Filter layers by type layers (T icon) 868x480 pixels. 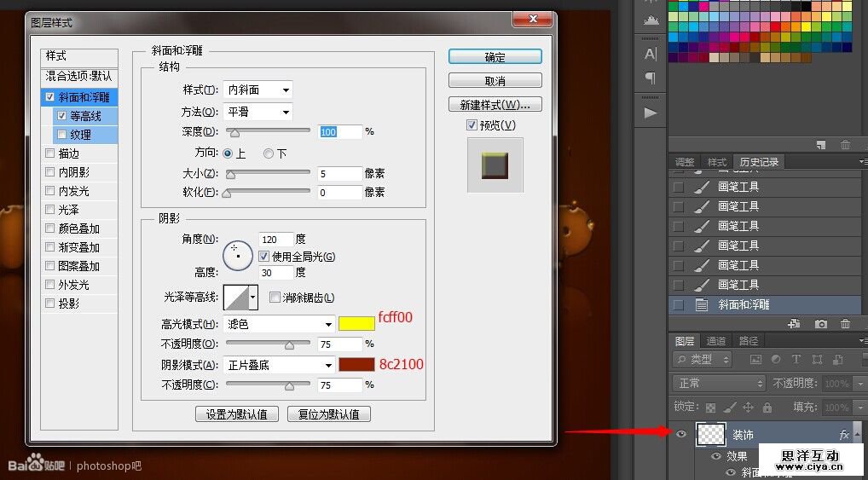796,360
